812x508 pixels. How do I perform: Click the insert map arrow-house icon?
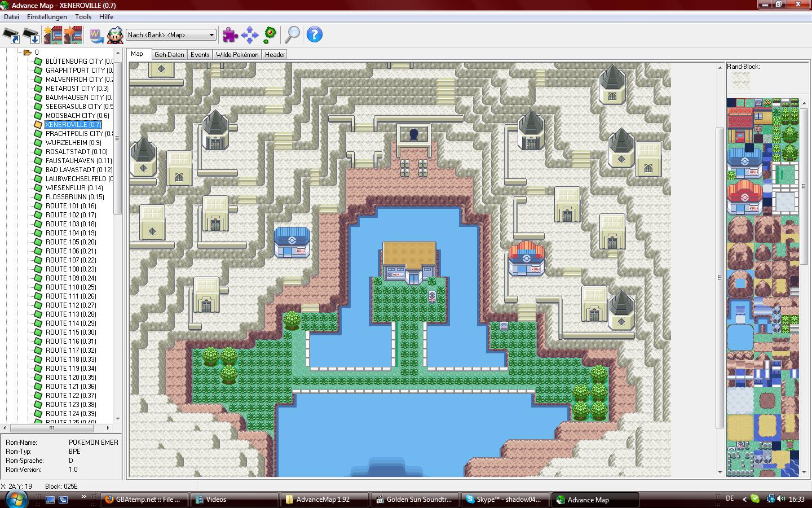[73, 35]
